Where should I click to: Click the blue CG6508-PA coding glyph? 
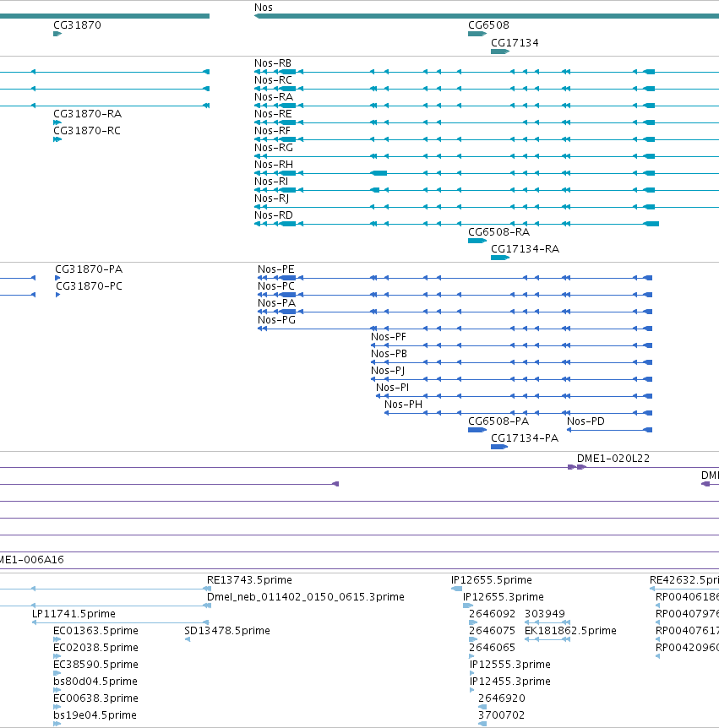(477, 430)
